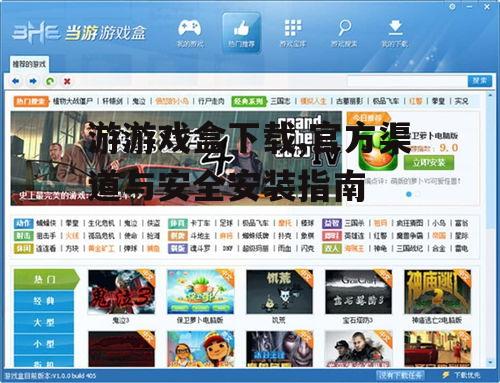Screen dimensions: 500x383
Task: Click the 当游游戏盒 logo
Action: coord(79,33)
